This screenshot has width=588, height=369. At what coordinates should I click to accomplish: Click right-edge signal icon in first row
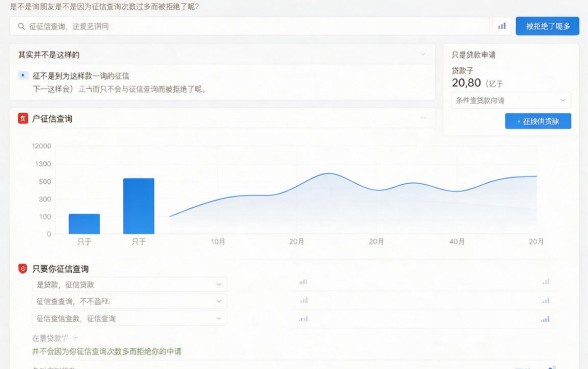(x=546, y=282)
